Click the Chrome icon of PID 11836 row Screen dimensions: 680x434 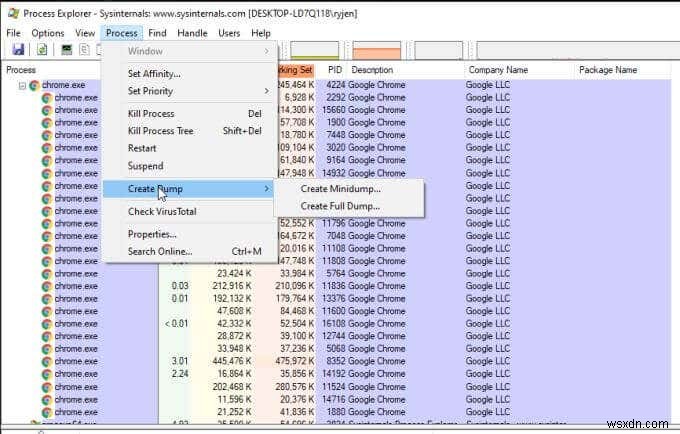click(47, 287)
